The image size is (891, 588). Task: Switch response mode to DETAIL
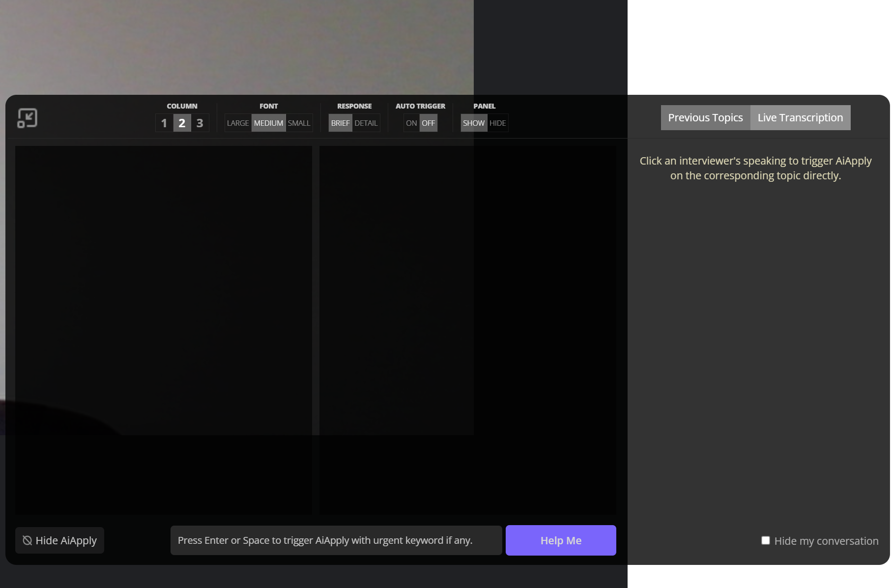click(366, 123)
